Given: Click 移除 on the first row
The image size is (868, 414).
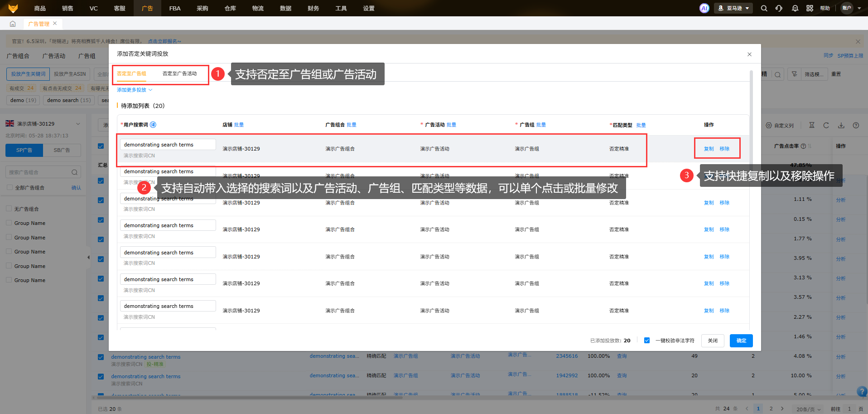Looking at the screenshot, I should coord(724,149).
